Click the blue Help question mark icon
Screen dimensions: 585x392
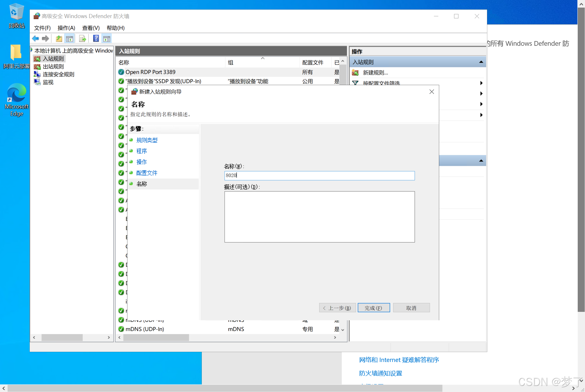[96, 38]
